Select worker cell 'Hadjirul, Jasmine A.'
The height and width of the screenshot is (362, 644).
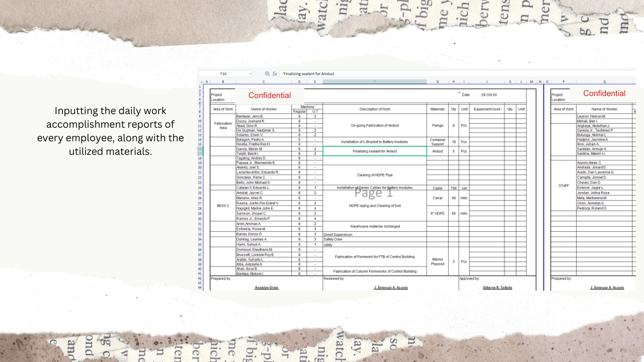(604, 139)
